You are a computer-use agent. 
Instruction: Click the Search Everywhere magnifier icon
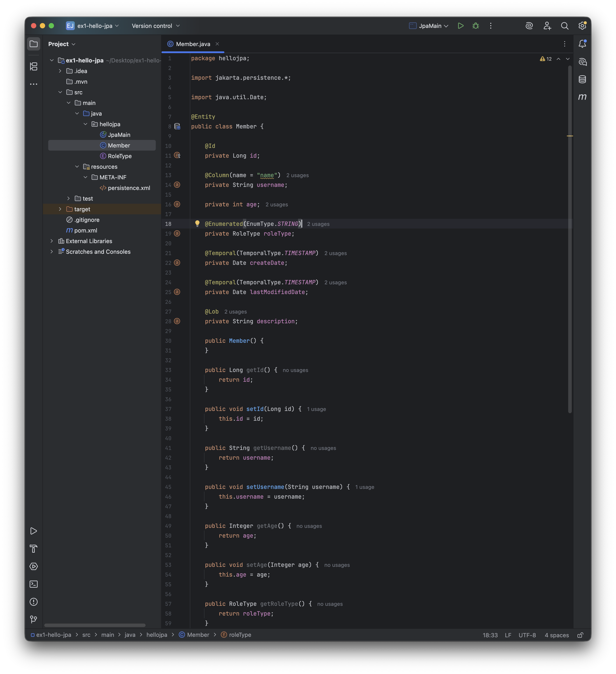click(564, 26)
